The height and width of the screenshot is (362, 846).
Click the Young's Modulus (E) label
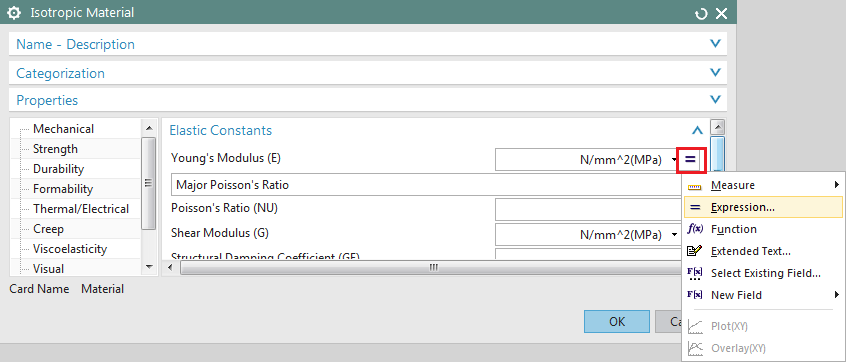226,158
